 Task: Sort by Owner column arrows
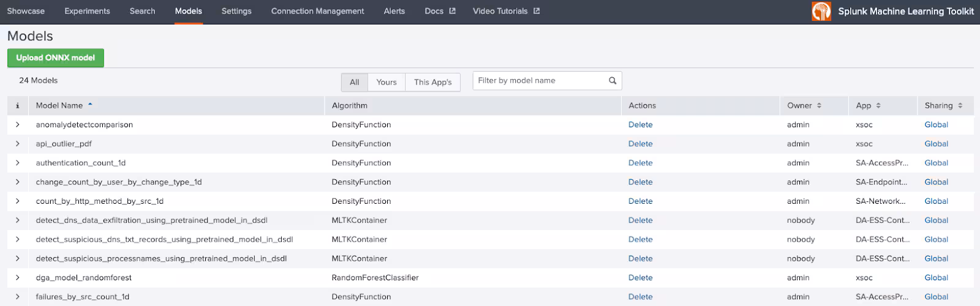[x=819, y=106]
